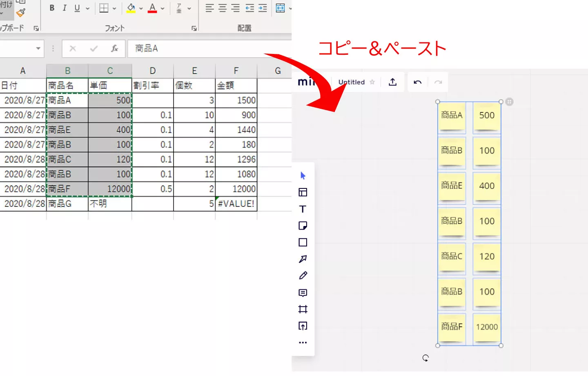
Task: Click the merge and center cells icon
Action: [x=281, y=8]
